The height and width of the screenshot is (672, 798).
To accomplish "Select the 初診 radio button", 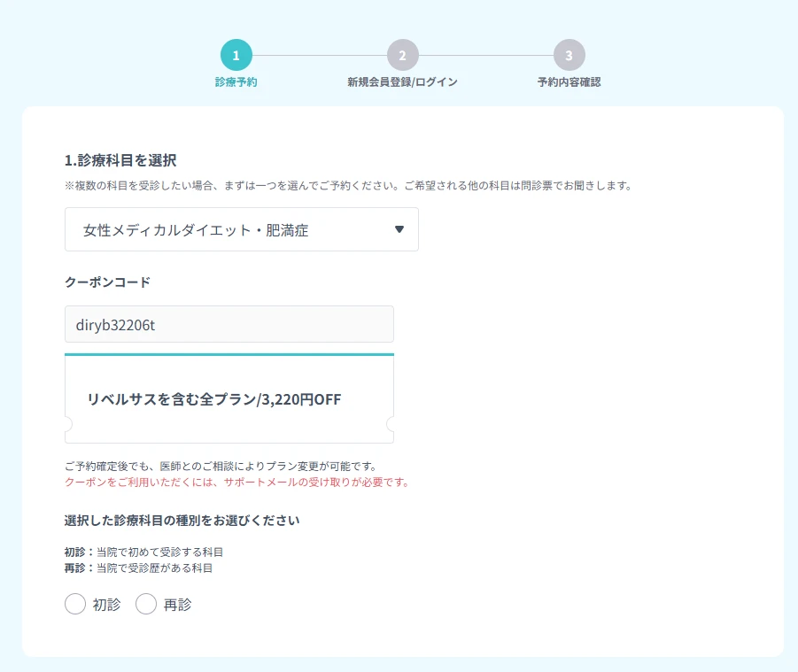I will pos(75,604).
